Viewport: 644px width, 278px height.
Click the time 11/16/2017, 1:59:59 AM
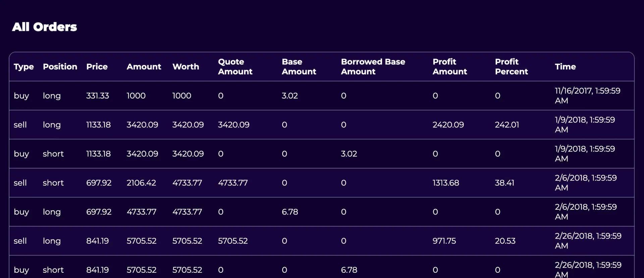point(588,96)
